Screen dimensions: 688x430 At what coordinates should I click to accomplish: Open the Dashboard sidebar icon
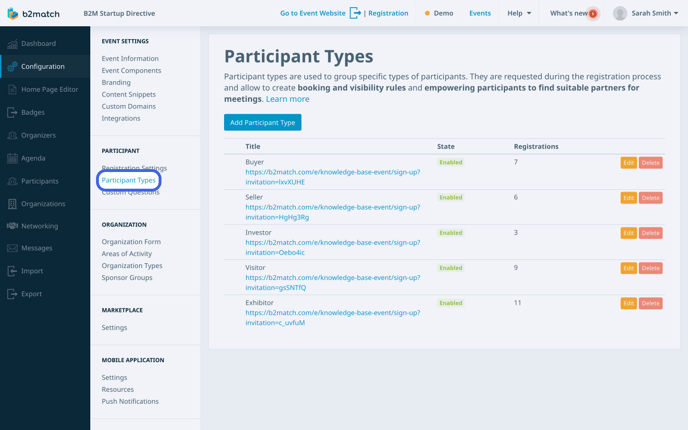(x=12, y=44)
